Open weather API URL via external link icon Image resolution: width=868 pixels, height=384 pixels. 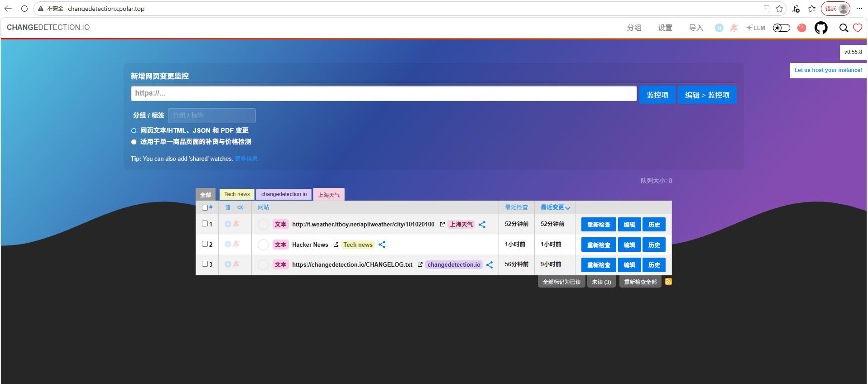click(442, 224)
